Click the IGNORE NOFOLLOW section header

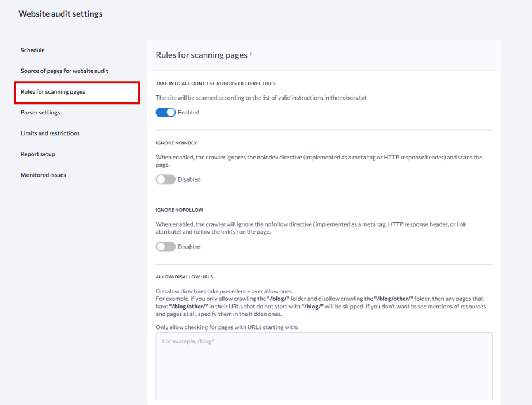[x=181, y=209]
